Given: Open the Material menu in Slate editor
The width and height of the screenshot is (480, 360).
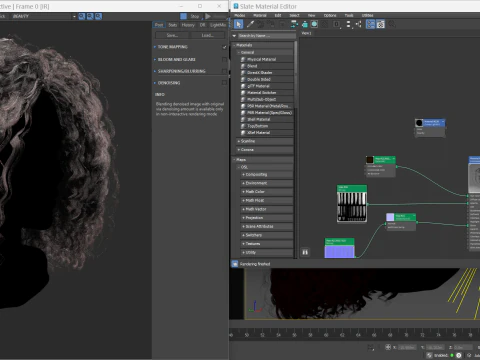Looking at the screenshot, I should (x=260, y=15).
